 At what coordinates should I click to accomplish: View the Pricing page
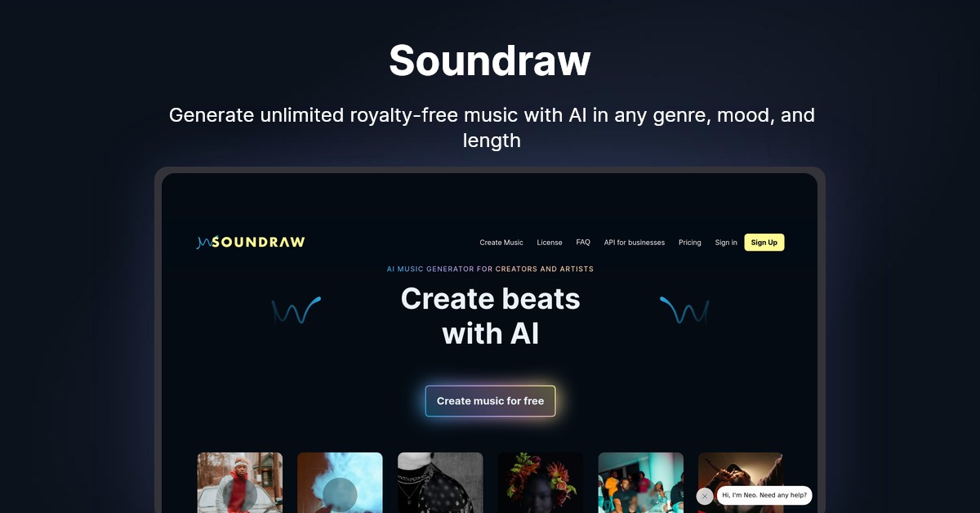[690, 243]
